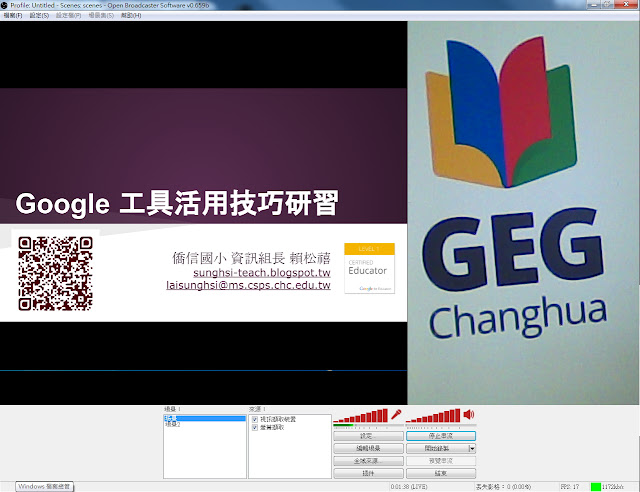Screen dimensions: 640x492
Task: Click the 編輯場景 button
Action: point(368,449)
